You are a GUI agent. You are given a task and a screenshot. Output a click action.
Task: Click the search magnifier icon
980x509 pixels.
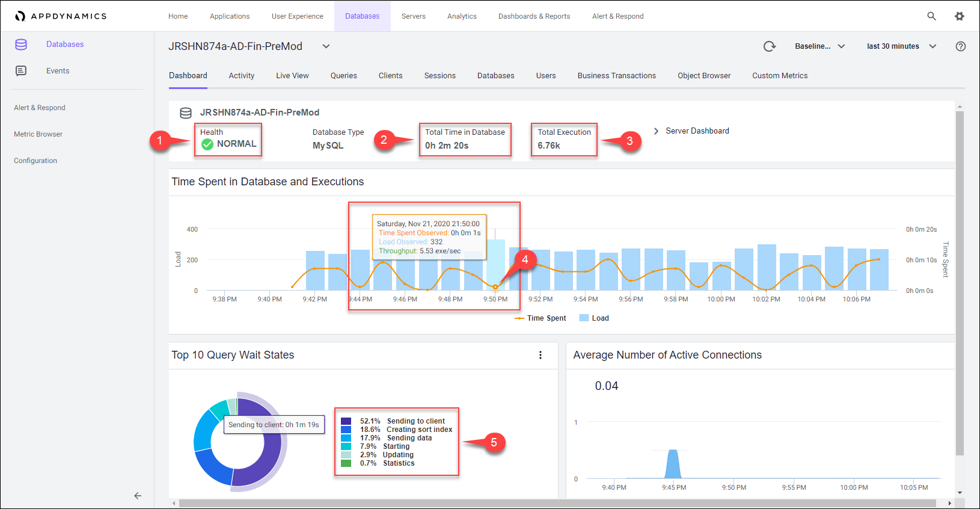tap(931, 16)
